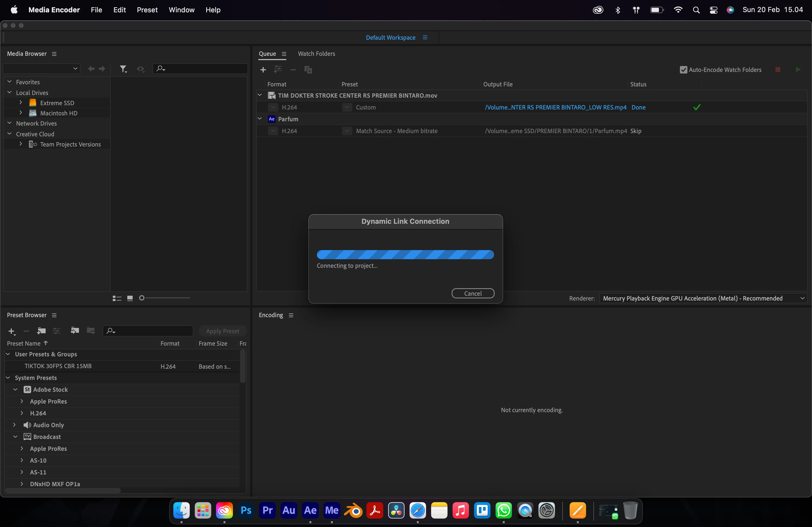Toggle Auto-Encode Watch Folders checkbox
This screenshot has width=812, height=527.
pos(683,70)
